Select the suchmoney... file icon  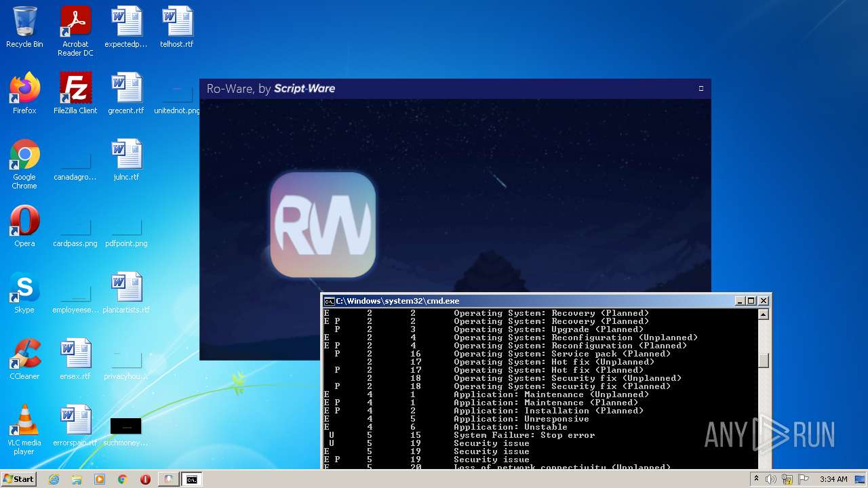126,432
